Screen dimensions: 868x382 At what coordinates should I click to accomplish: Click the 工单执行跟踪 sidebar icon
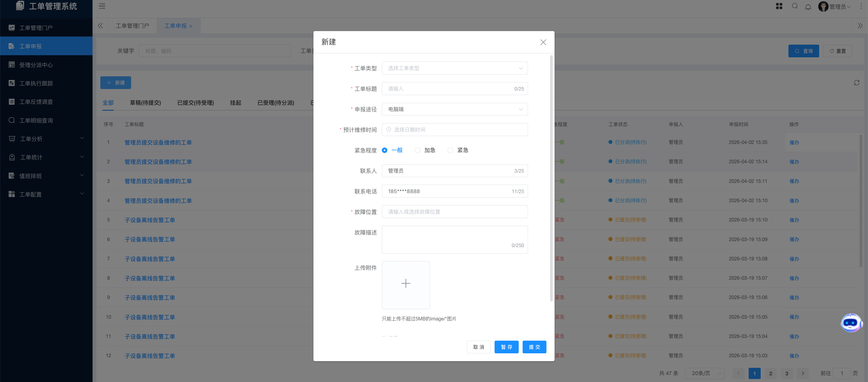pyautogui.click(x=12, y=83)
